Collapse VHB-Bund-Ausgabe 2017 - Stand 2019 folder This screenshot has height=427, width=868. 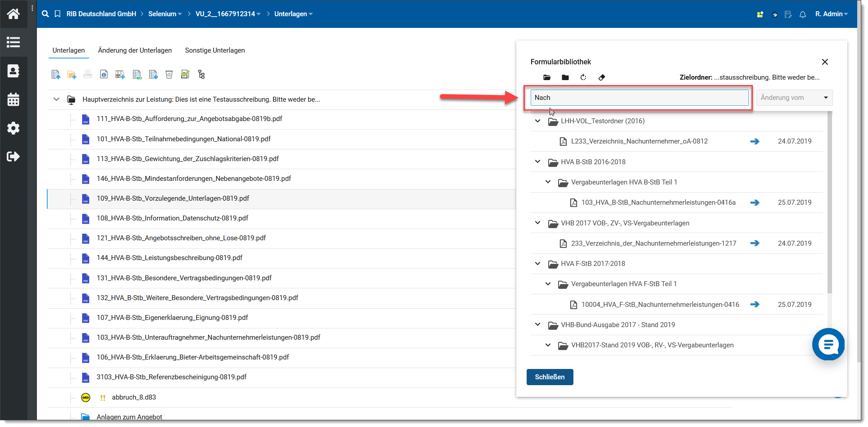pyautogui.click(x=538, y=325)
